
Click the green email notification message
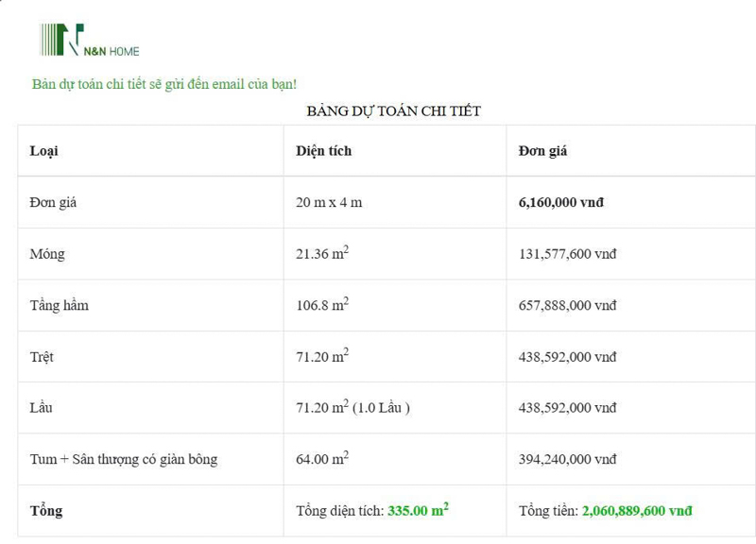point(164,84)
